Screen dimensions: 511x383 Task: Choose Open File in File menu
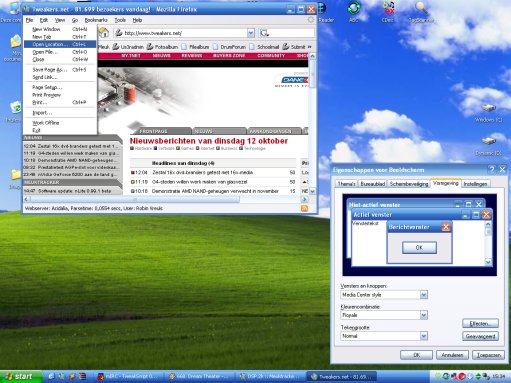(x=60, y=52)
